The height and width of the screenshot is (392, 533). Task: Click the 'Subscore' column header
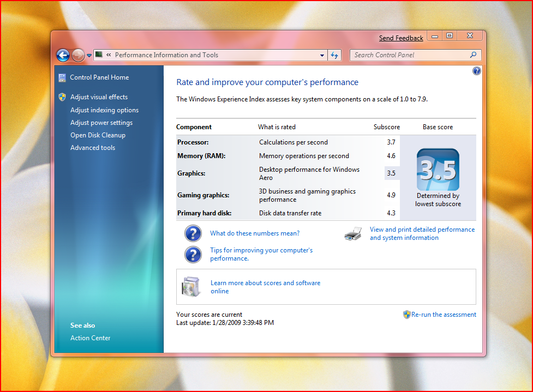[x=387, y=127]
